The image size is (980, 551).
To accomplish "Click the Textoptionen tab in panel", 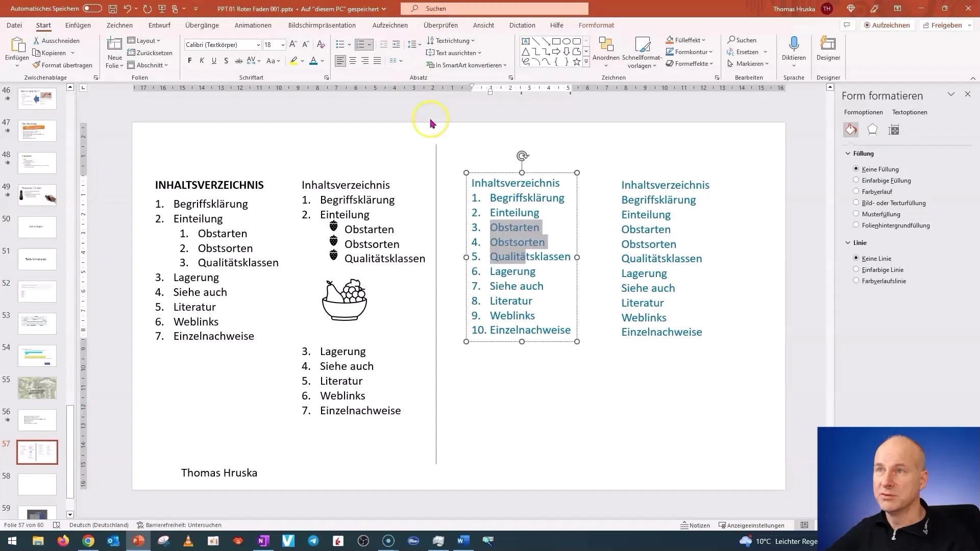I will pos(910,112).
